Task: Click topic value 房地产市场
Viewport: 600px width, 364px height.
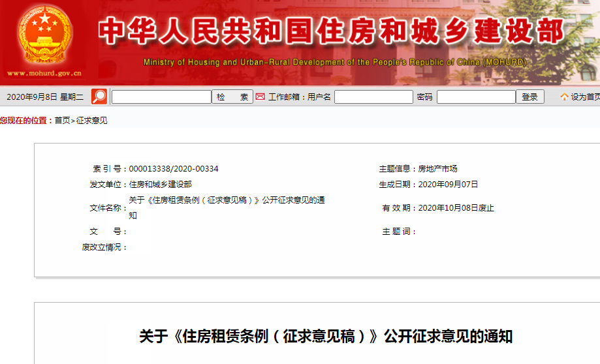Action: (x=437, y=168)
